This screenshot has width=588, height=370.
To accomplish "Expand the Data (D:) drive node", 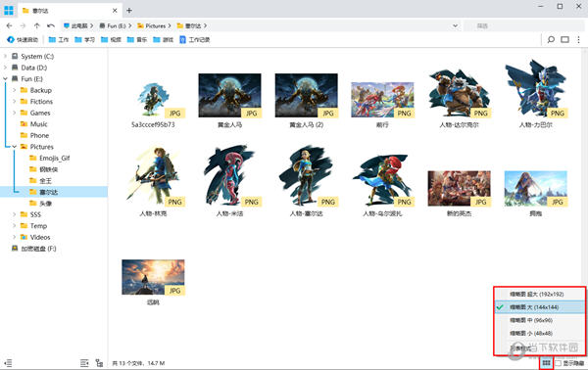I will tap(5, 68).
